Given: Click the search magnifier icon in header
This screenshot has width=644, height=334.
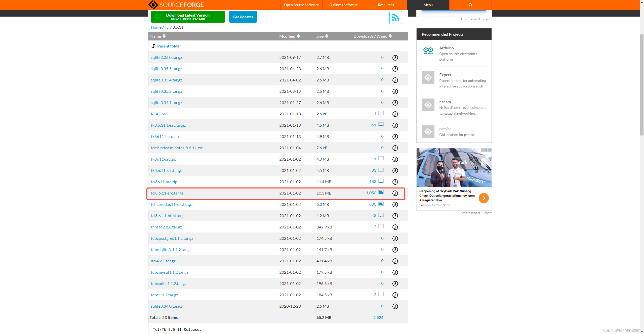Looking at the screenshot, I should 470,5.
